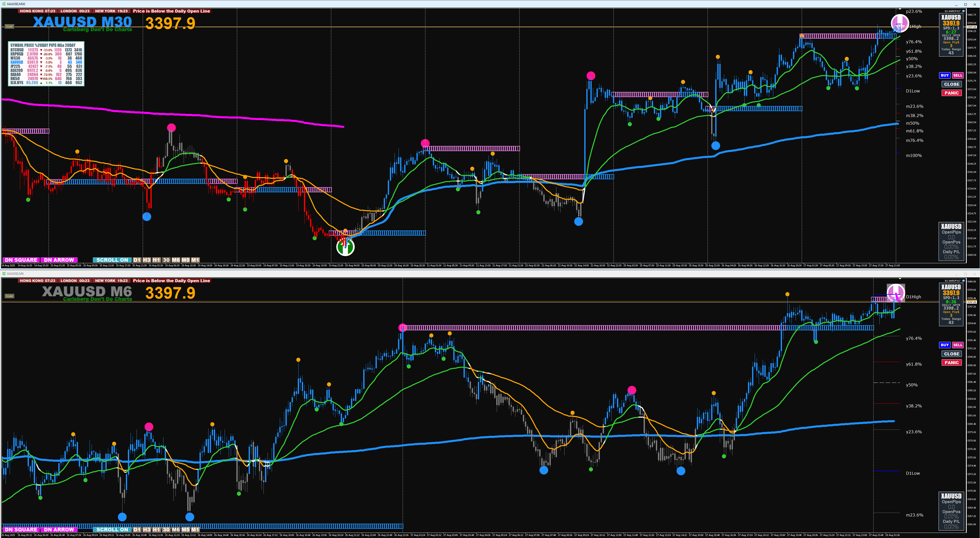
Task: Click the green-white circle marker at the M30 low
Action: [x=345, y=247]
